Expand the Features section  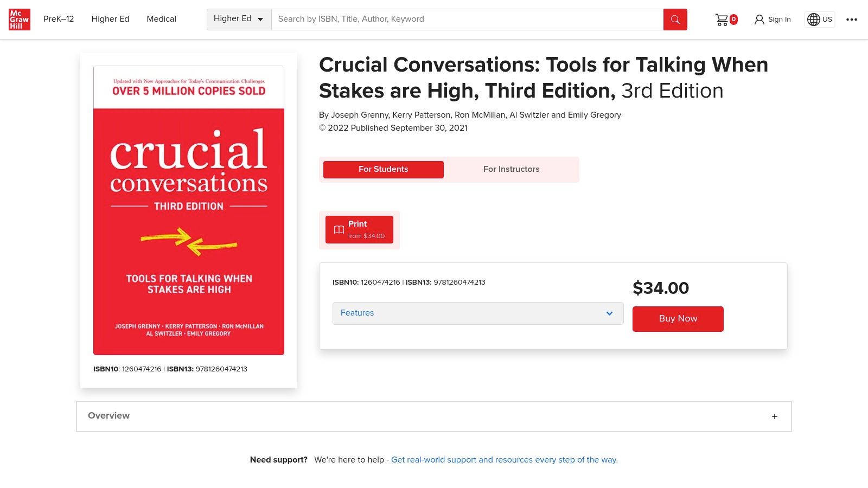click(477, 313)
